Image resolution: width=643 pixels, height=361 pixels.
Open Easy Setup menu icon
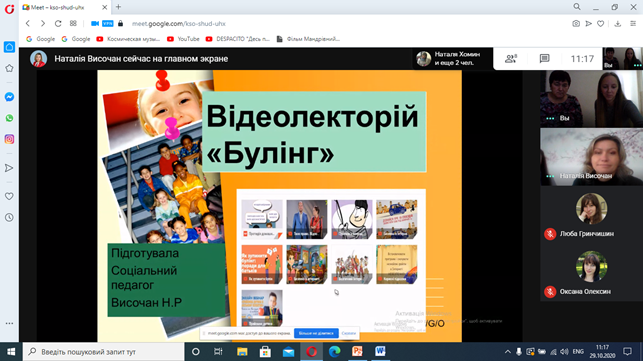pyautogui.click(x=633, y=24)
